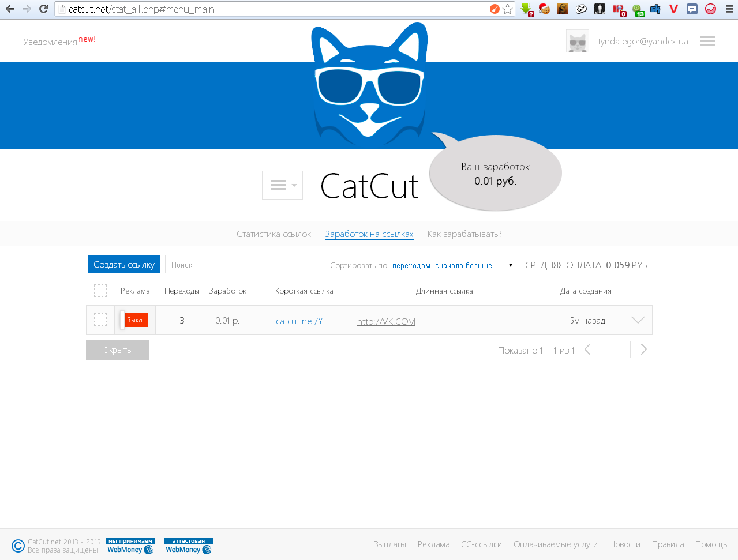The image size is (738, 560).
Task: Click the blue 'sk' extension icon
Action: (x=655, y=9)
